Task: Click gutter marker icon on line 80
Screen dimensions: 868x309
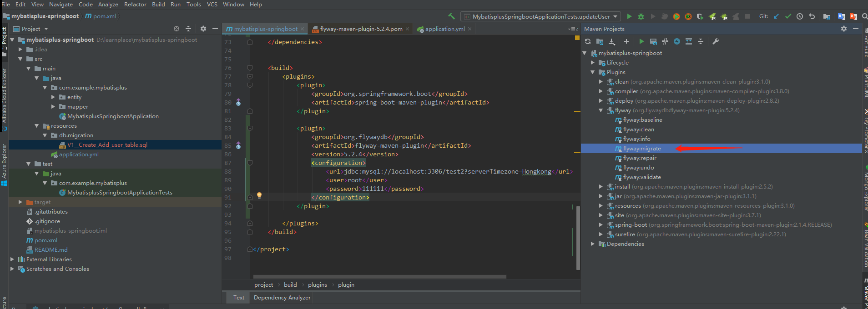Action: click(x=238, y=102)
